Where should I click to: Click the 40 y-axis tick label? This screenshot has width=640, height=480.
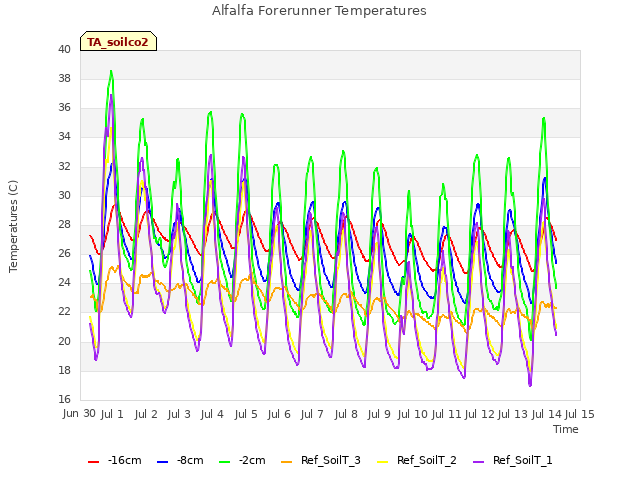pyautogui.click(x=64, y=49)
